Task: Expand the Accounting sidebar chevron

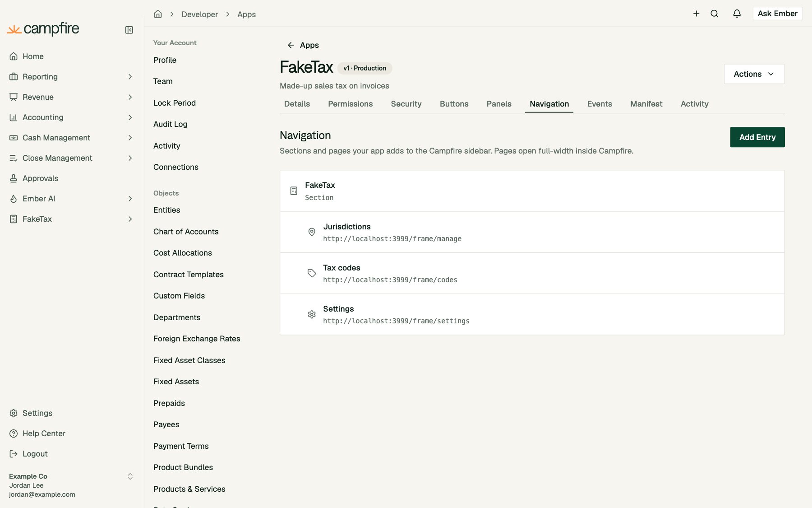Action: click(130, 117)
